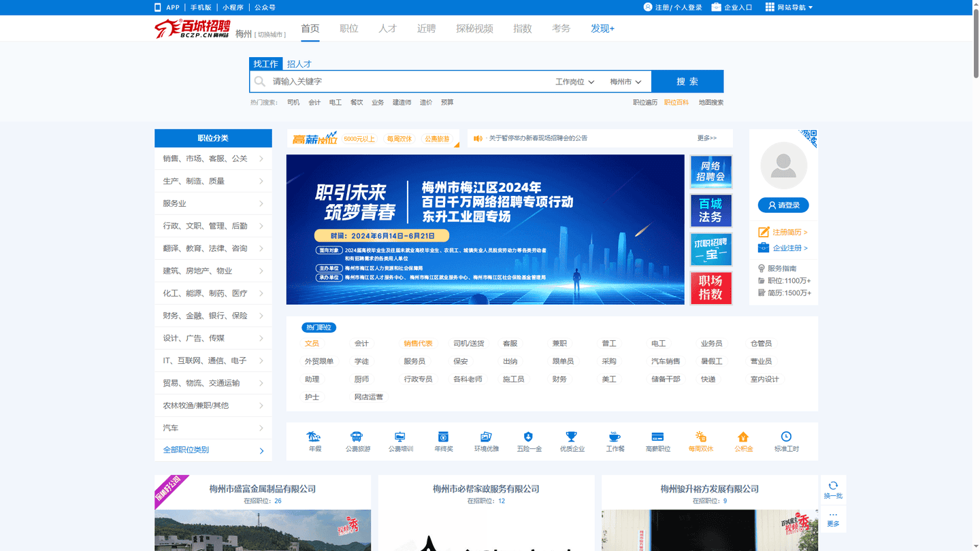The height and width of the screenshot is (551, 980).
Task: Click 服务指南 link
Action: click(x=781, y=269)
